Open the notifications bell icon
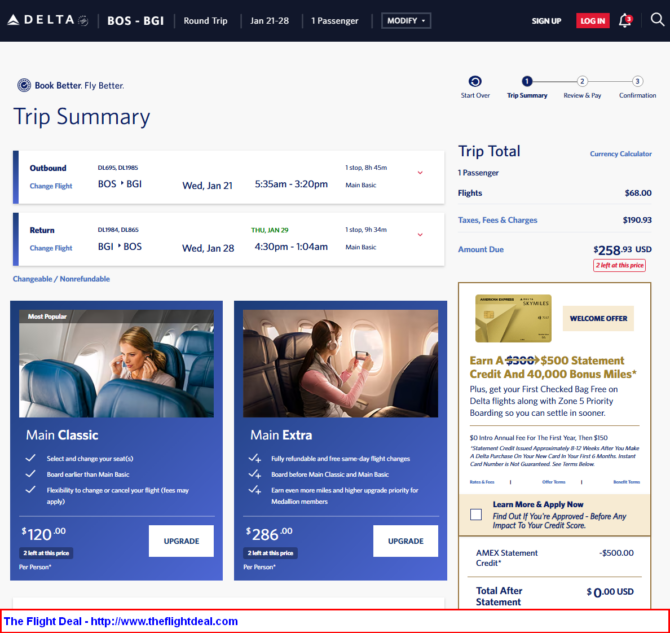This screenshot has height=633, width=670. pyautogui.click(x=625, y=20)
